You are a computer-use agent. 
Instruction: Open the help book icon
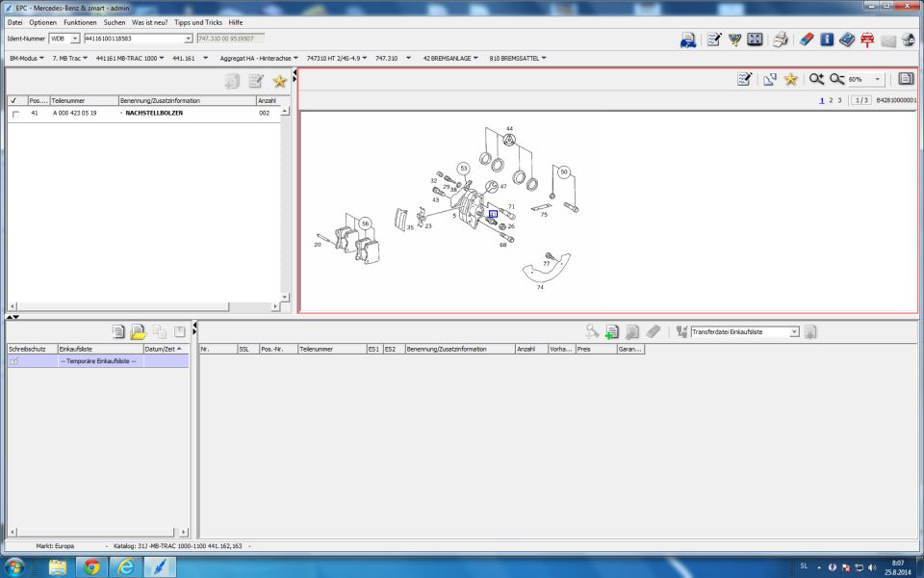coord(847,39)
